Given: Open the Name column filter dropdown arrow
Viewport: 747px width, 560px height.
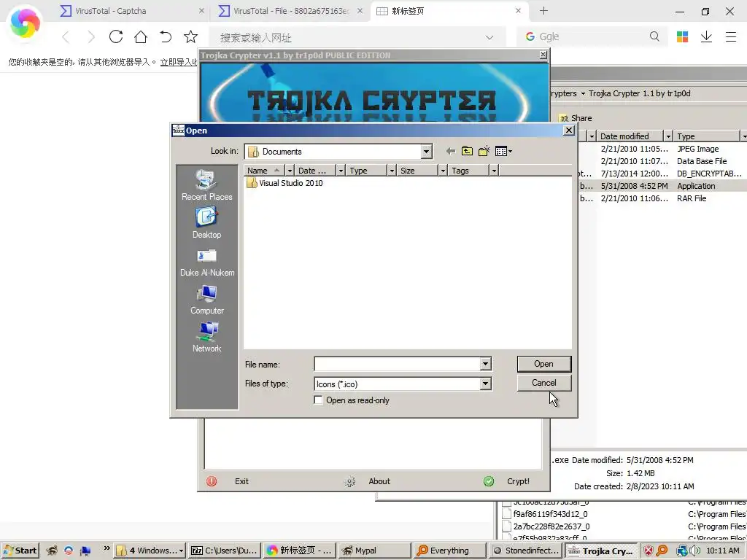Looking at the screenshot, I should click(x=289, y=171).
